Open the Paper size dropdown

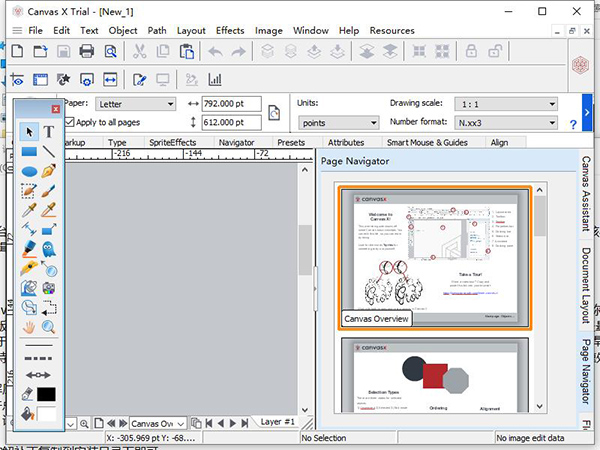pyautogui.click(x=137, y=103)
